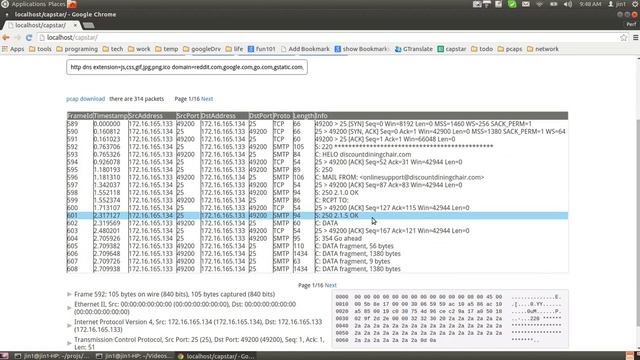Click the Add Bookmark bookmarklet

point(305,49)
